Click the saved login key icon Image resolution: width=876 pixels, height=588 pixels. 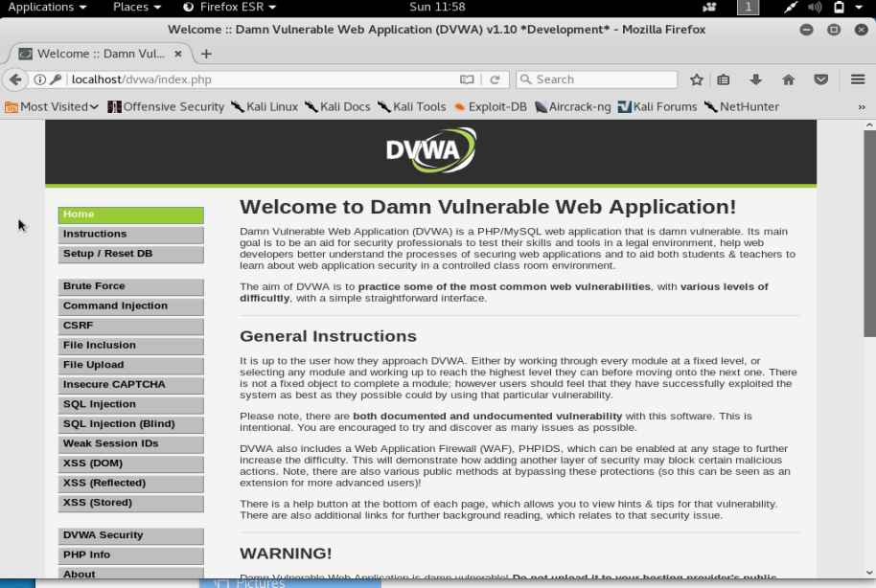click(56, 79)
